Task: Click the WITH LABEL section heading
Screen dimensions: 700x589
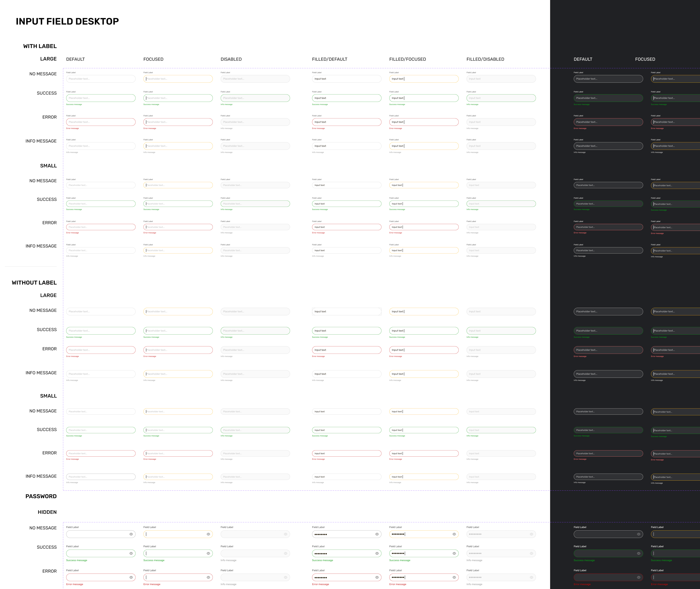Action: 40,46
